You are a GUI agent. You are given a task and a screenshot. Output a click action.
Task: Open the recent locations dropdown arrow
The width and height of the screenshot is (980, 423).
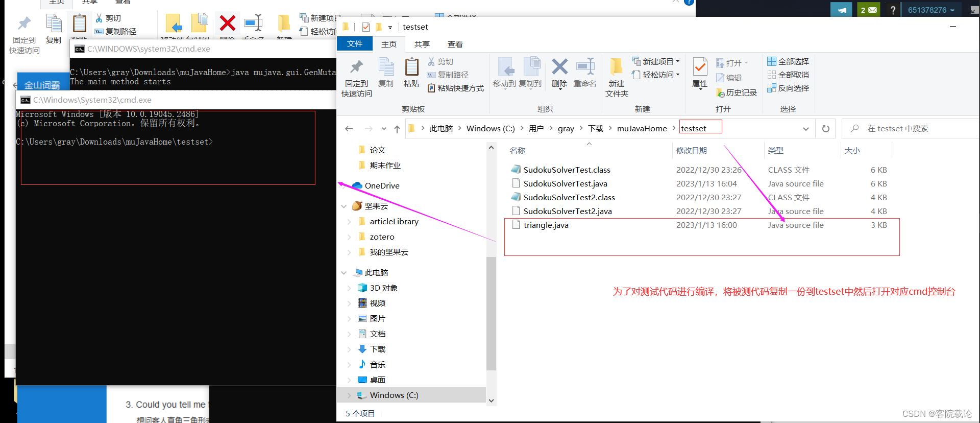384,129
